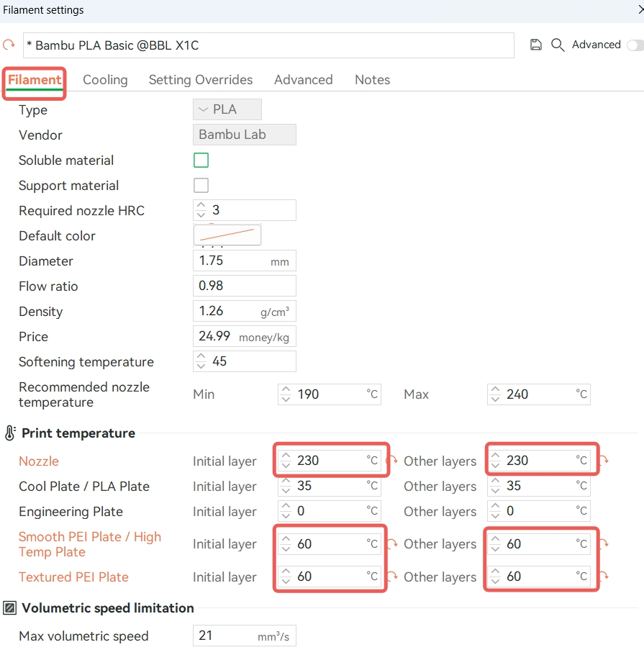This screenshot has width=644, height=655.
Task: Increase Softening temperature with up arrow
Action: (201, 357)
